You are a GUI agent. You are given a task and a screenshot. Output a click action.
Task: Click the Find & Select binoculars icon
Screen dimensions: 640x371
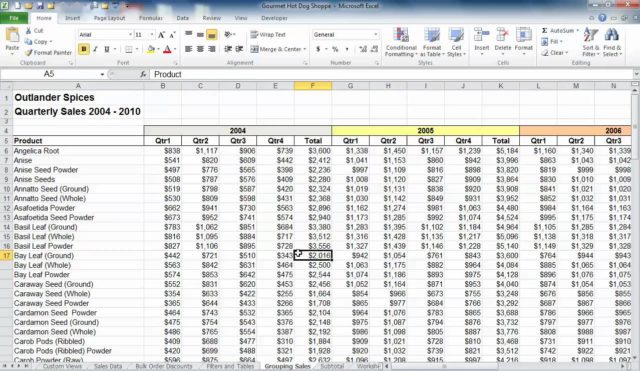pyautogui.click(x=611, y=36)
